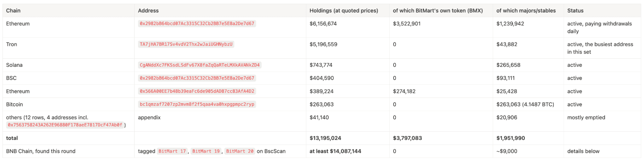
Task: Select the Bitcoin chain cell
Action: tap(14, 104)
